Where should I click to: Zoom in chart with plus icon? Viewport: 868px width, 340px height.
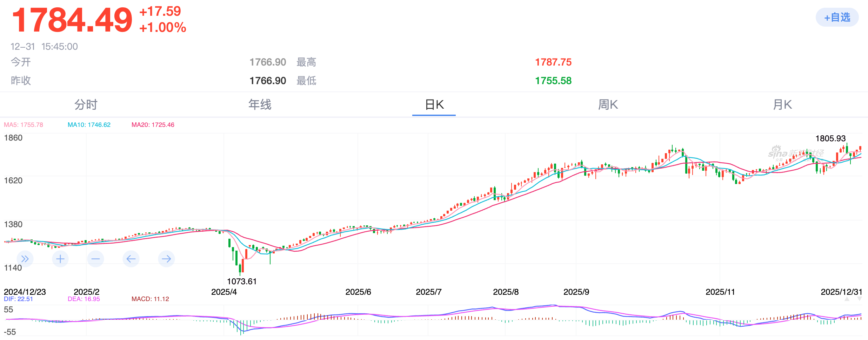(60, 259)
